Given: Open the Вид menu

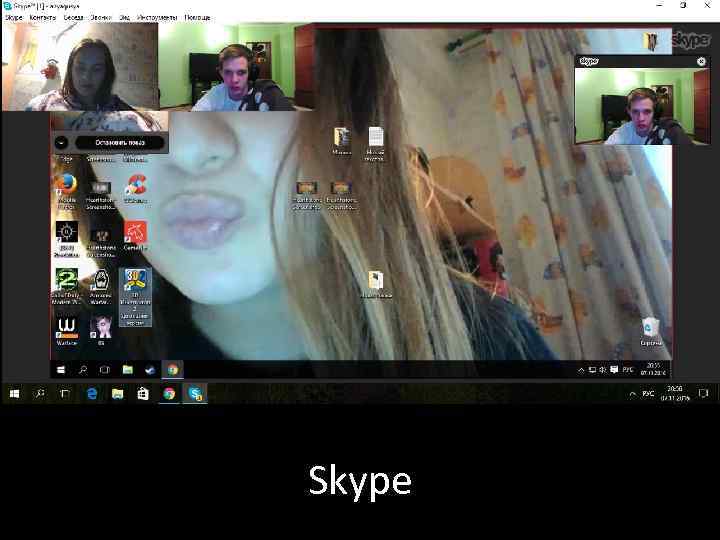Looking at the screenshot, I should 124,17.
